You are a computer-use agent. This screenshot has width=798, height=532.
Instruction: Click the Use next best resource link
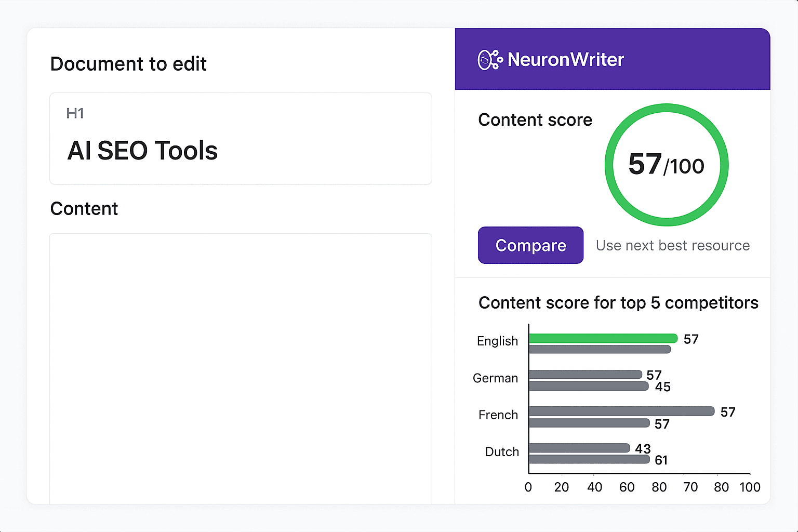tap(673, 245)
